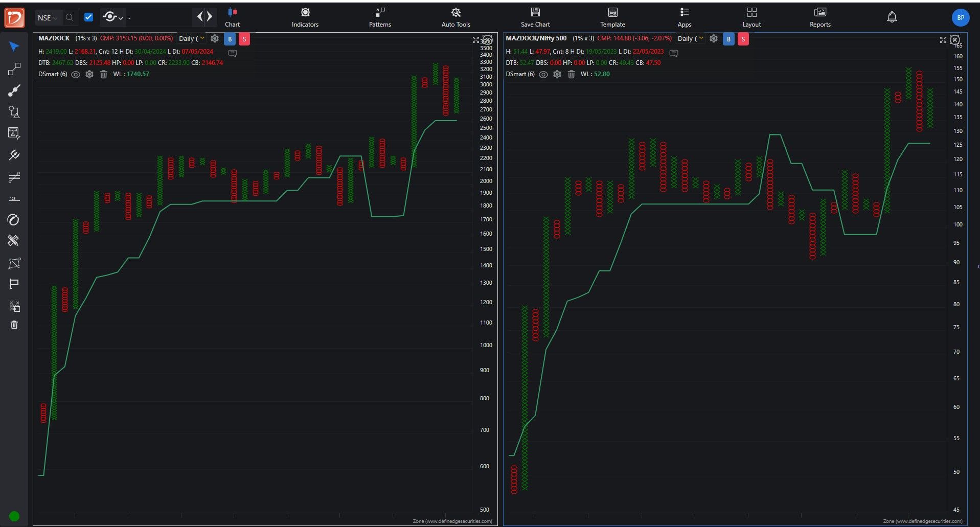Viewport: 980px width, 527px height.
Task: Open the Indicators menu
Action: click(x=305, y=17)
